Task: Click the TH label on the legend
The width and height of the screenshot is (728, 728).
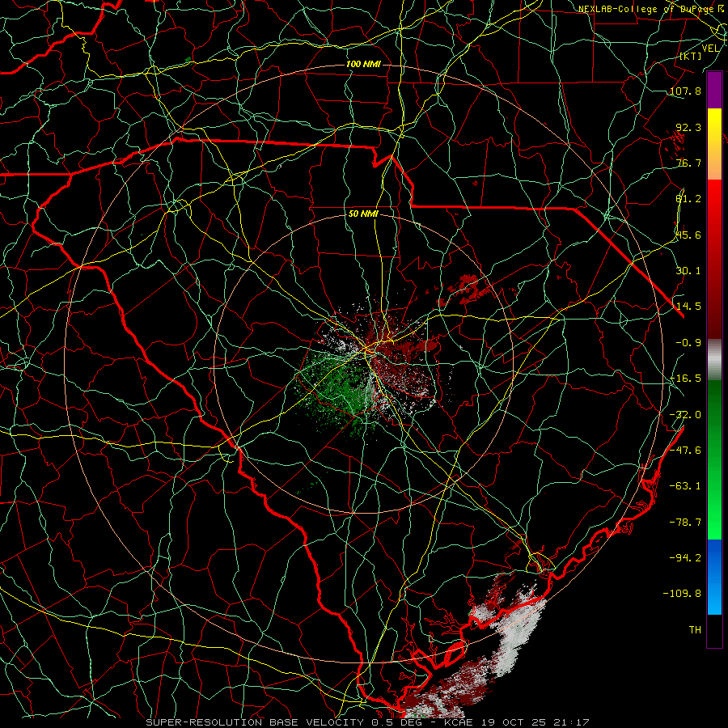Action: (x=695, y=630)
